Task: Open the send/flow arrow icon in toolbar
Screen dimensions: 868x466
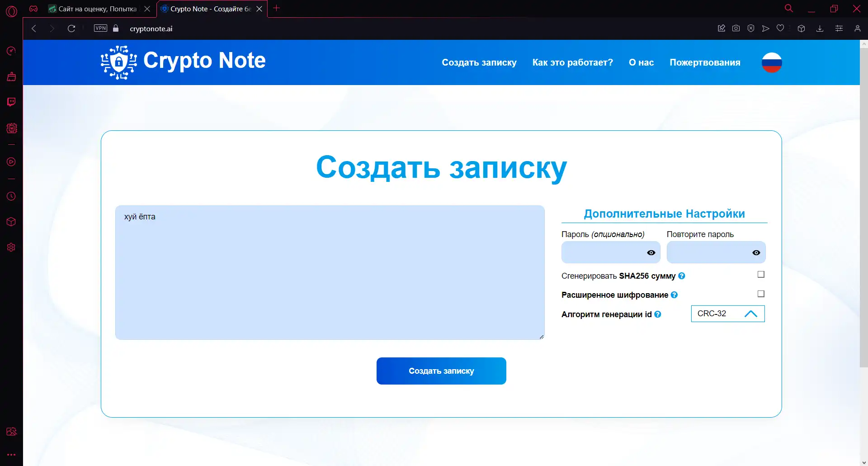Action: tap(765, 28)
